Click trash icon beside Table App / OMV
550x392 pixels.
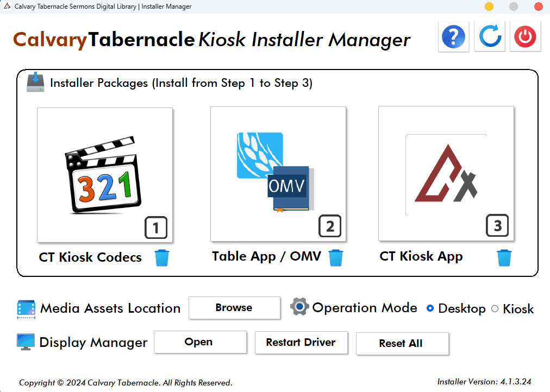click(336, 257)
